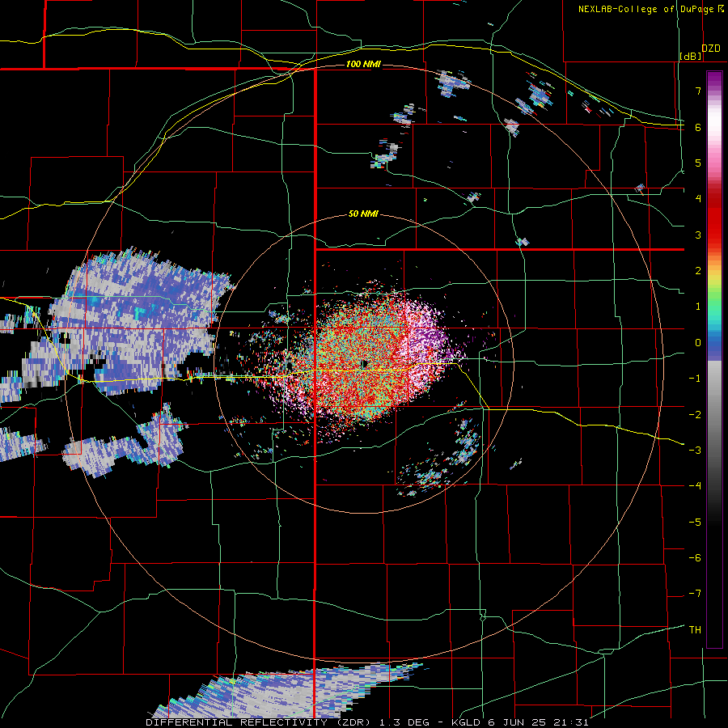Click the -7 dB value on scale
This screenshot has width=728, height=728.
[695, 594]
